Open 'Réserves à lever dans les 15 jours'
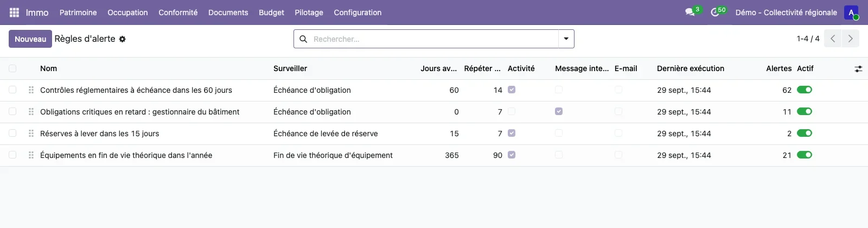The image size is (868, 228). coord(100,134)
